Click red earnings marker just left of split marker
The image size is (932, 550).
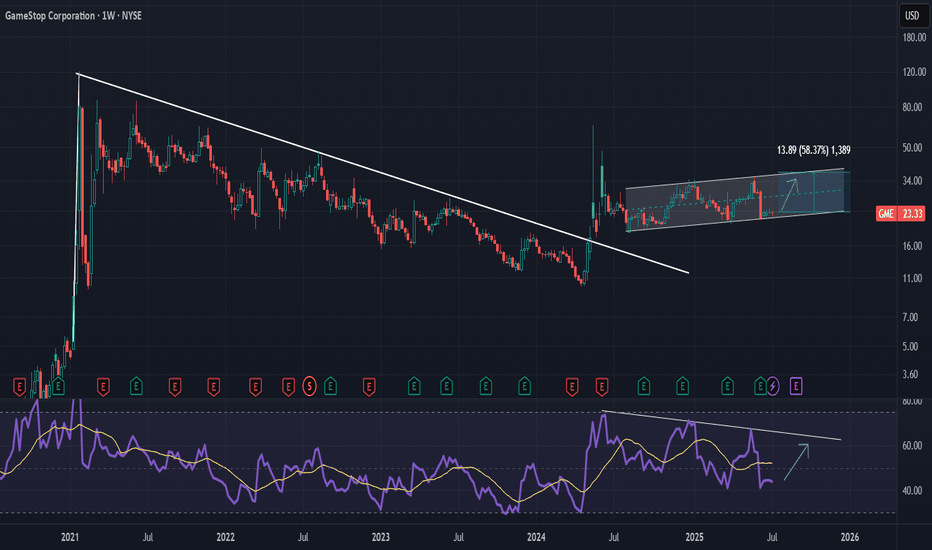tap(288, 387)
